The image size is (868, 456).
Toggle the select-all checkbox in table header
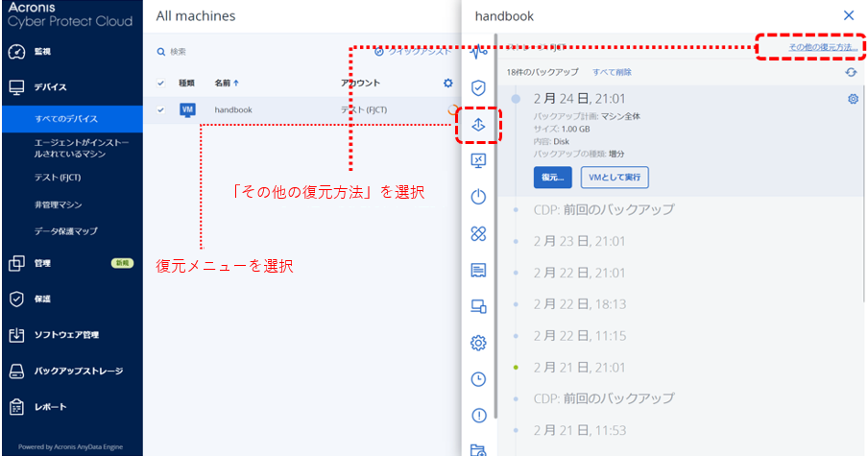click(x=160, y=84)
